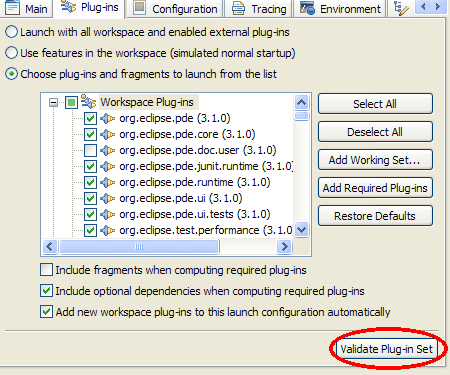The width and height of the screenshot is (450, 375).
Task: Select org.eclipse.pde.ui (3.1.0) row text
Action: [x=181, y=198]
